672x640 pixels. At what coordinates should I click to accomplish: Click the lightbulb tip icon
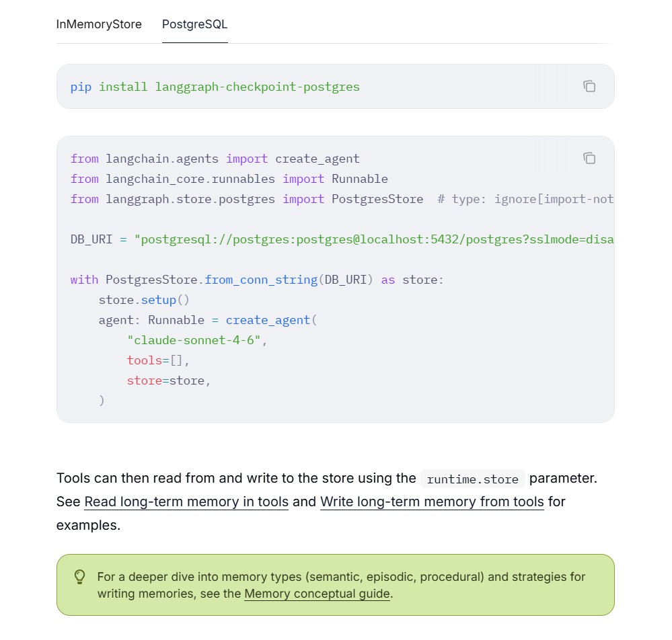80,577
